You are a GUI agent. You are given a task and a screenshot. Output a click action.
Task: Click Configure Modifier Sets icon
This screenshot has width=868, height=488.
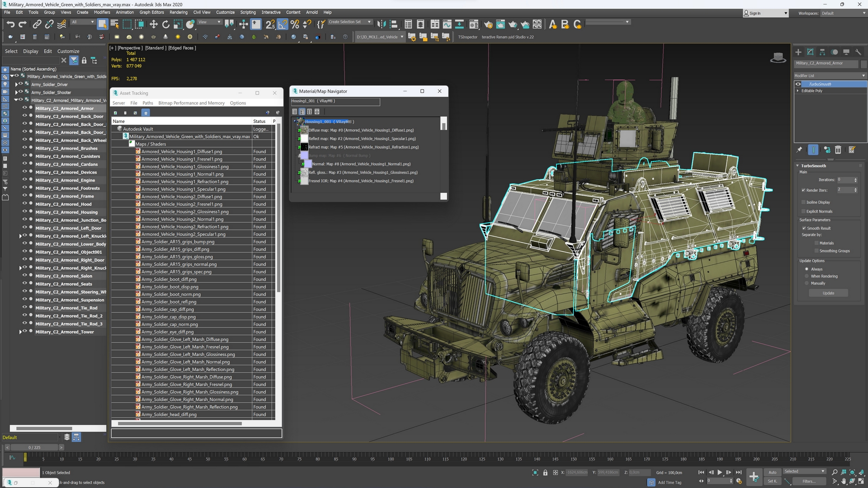pyautogui.click(x=852, y=150)
